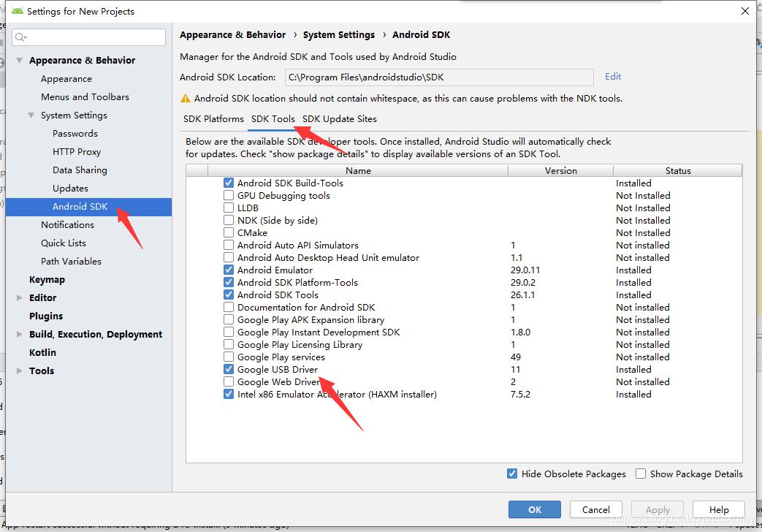Image resolution: width=762 pixels, height=532 pixels.
Task: Select Google Play Instant Development SDK row
Action: click(319, 332)
